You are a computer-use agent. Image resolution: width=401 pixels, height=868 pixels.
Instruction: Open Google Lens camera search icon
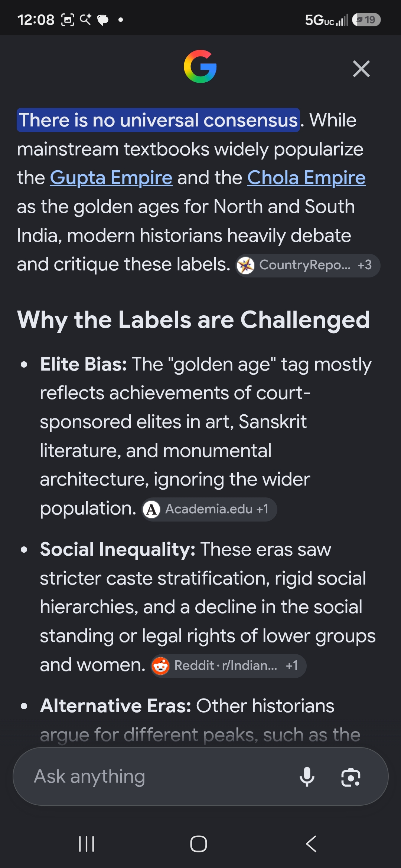[351, 777]
